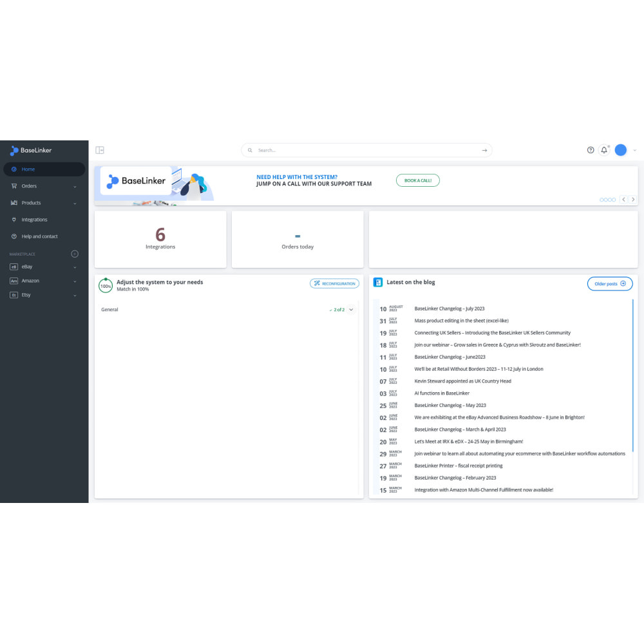Screen dimensions: 644x644
Task: Click the BaseLinker logo in sidebar
Action: [x=31, y=150]
